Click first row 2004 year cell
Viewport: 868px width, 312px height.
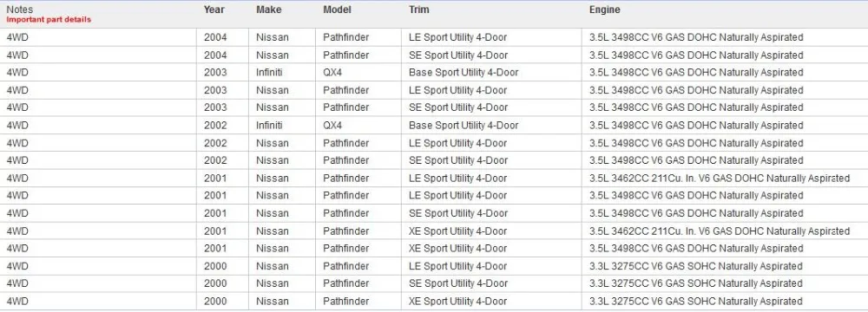pyautogui.click(x=222, y=37)
